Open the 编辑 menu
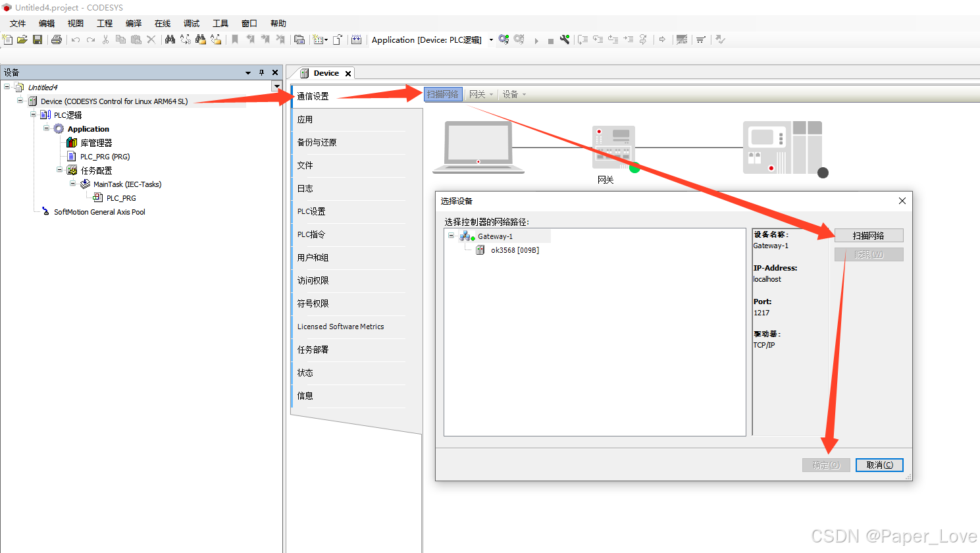980x553 pixels. pos(47,24)
